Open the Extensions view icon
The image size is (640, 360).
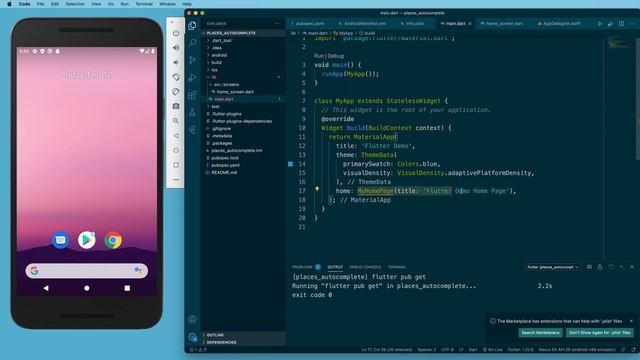coord(192,95)
